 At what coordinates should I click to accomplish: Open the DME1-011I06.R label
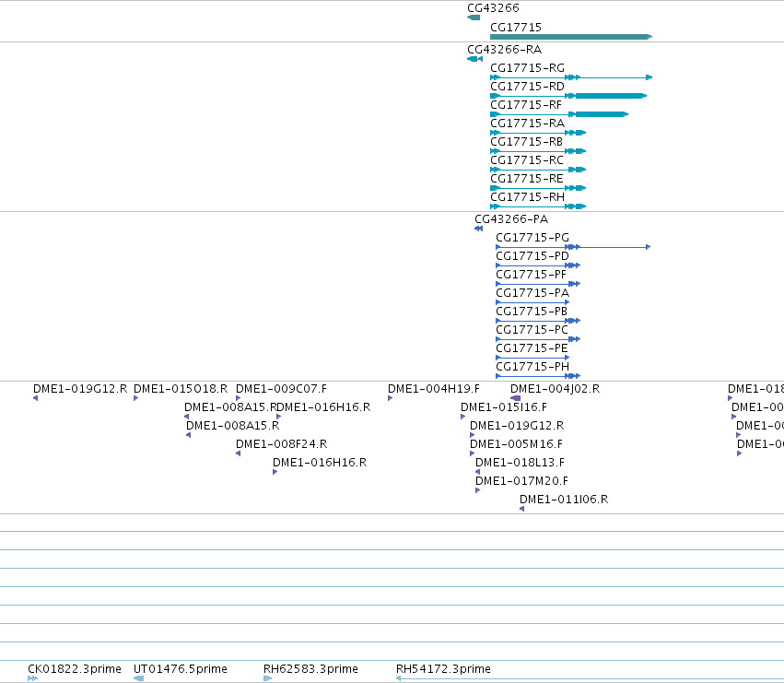[564, 500]
